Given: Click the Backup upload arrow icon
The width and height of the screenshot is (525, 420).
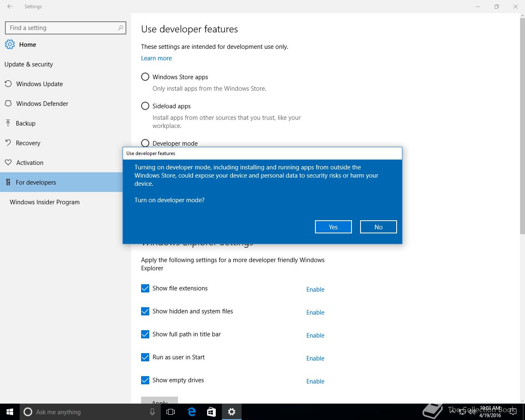Looking at the screenshot, I should pyautogui.click(x=8, y=123).
